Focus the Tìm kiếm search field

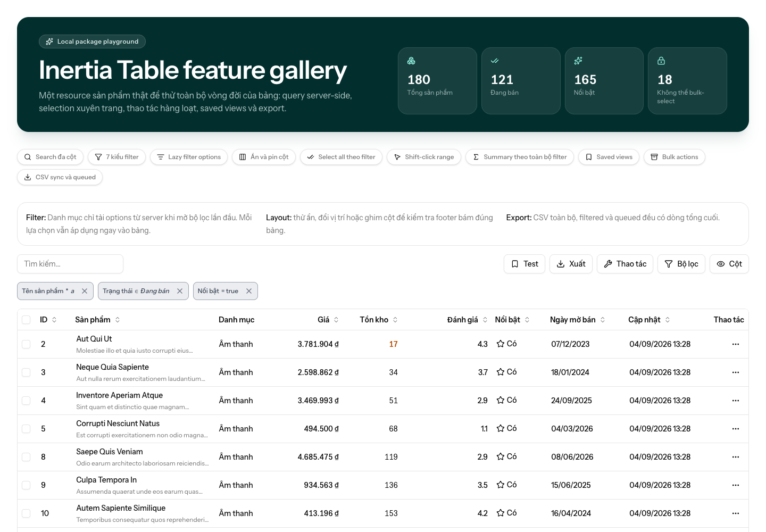click(70, 264)
